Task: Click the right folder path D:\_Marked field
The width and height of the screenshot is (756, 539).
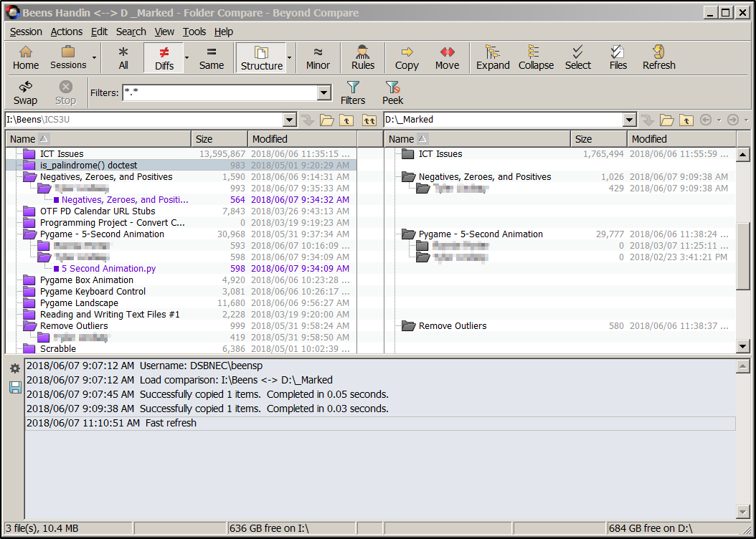Action: [x=504, y=120]
